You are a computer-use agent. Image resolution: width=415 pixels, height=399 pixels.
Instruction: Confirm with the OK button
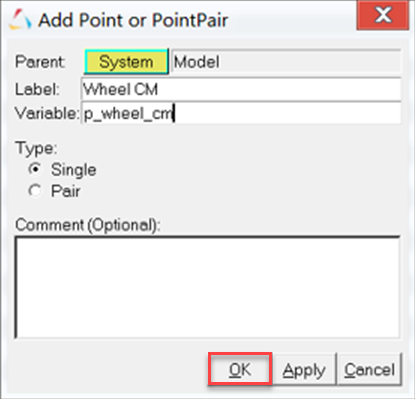pyautogui.click(x=240, y=369)
